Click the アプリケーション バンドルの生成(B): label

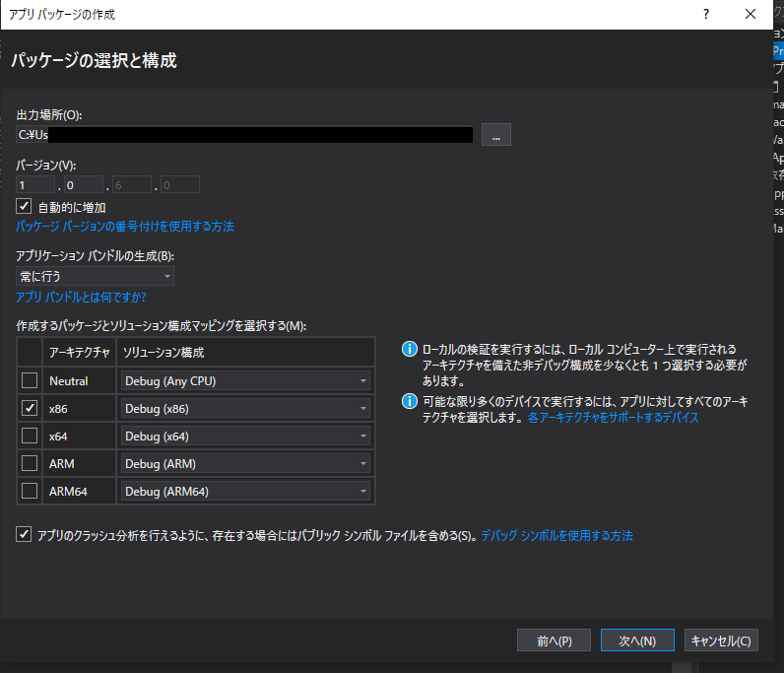click(x=95, y=255)
